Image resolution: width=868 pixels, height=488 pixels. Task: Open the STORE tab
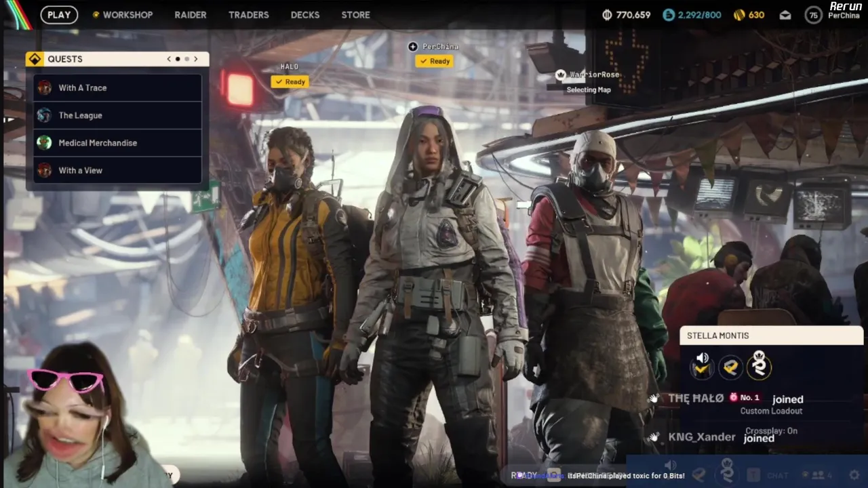(356, 15)
